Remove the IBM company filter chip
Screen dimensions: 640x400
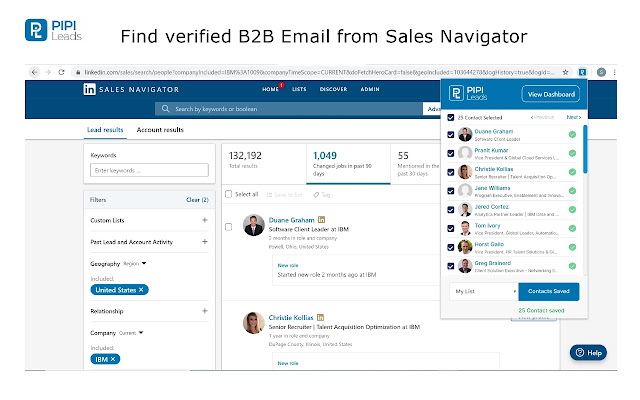coord(113,359)
